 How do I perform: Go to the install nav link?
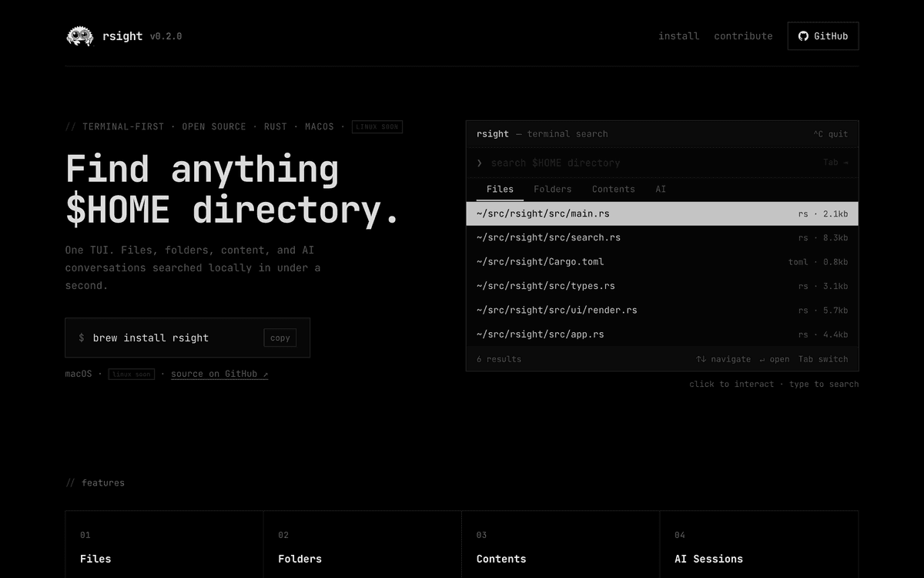(x=679, y=36)
